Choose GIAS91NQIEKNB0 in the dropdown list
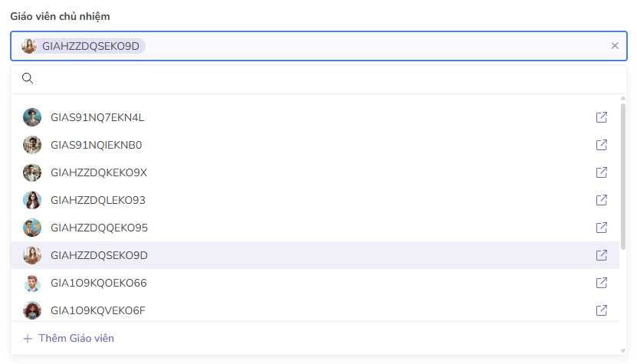Screen dimensions: 637x364 (x=96, y=145)
